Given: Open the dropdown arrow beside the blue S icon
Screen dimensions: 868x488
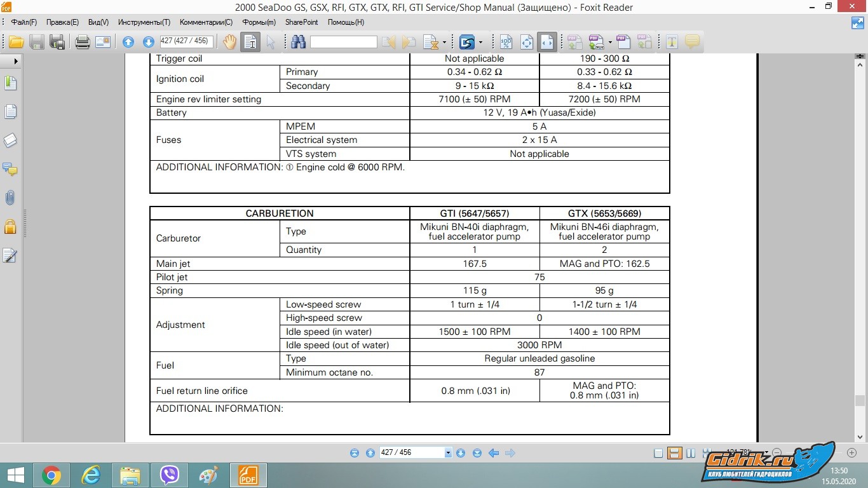Looking at the screenshot, I should coord(481,43).
